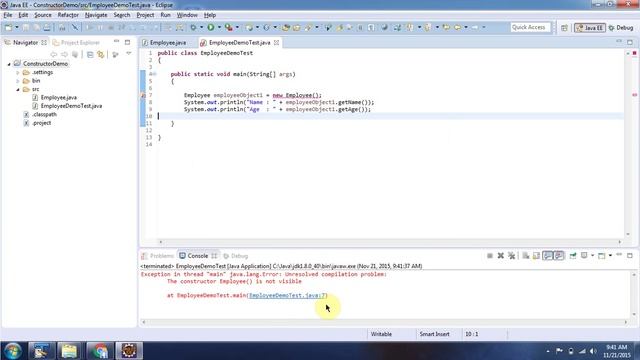Click the Display Selected Console icon
This screenshot has width=640, height=360.
coord(584,256)
